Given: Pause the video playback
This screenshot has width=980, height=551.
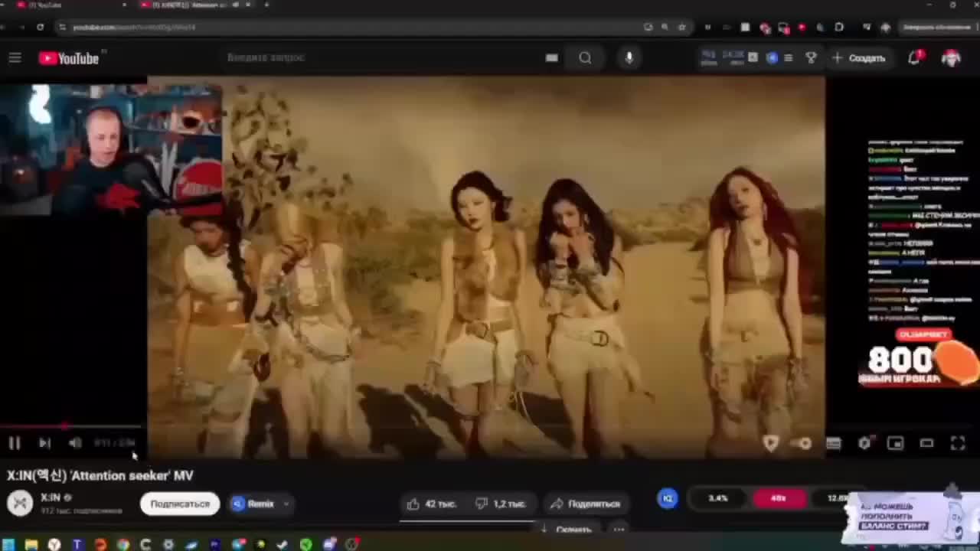Looking at the screenshot, I should pyautogui.click(x=15, y=443).
